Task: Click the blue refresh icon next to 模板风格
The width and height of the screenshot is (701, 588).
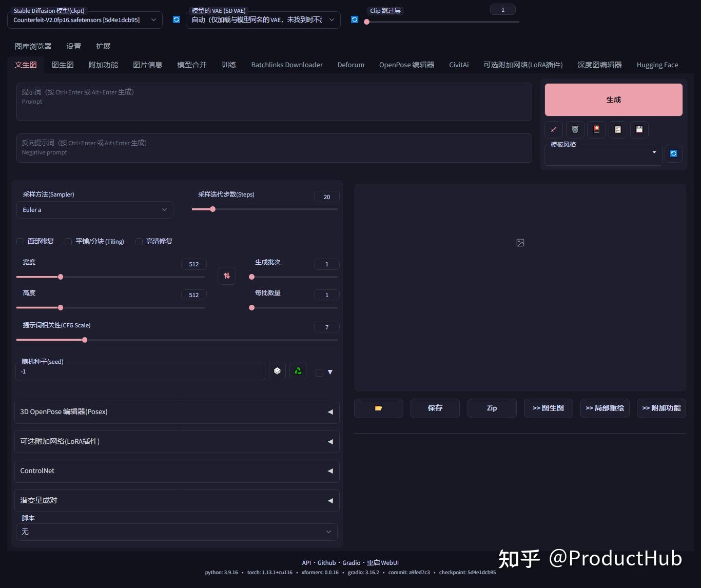Action: tap(673, 153)
